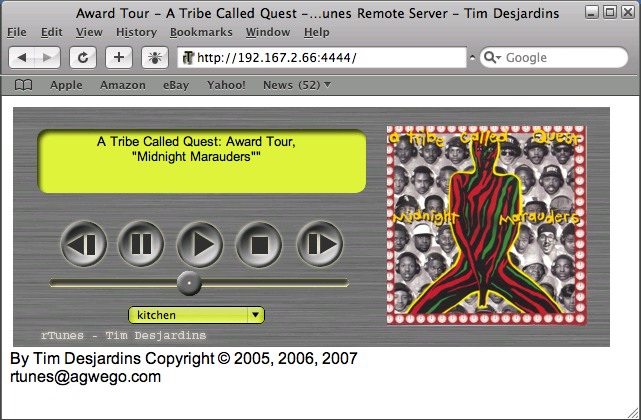Image resolution: width=641 pixels, height=420 pixels.
Task: Open the search magnifier dropdown
Action: point(492,58)
